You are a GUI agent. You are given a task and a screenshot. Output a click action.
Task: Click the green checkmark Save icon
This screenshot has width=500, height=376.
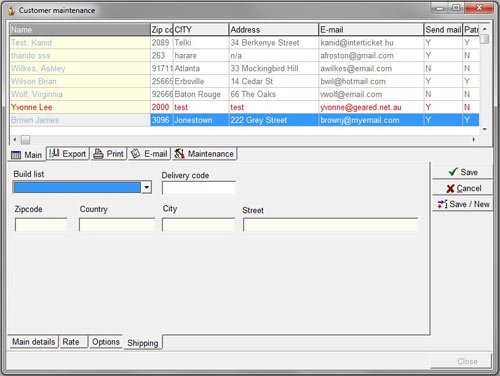pyautogui.click(x=453, y=172)
